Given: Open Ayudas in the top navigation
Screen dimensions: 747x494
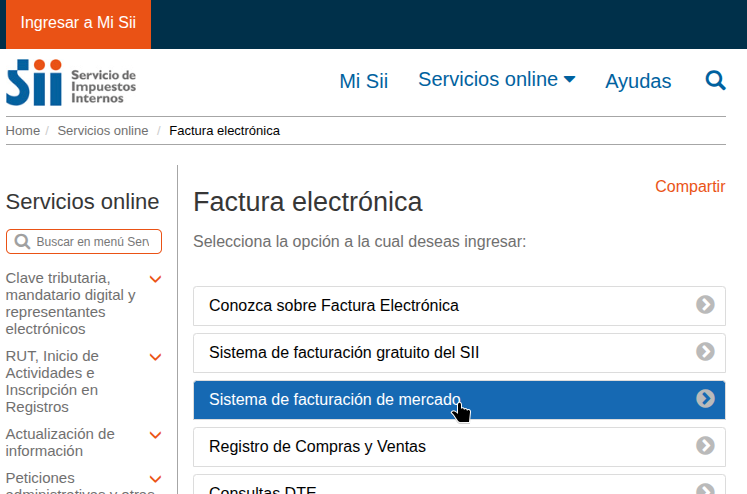Looking at the screenshot, I should pos(638,81).
